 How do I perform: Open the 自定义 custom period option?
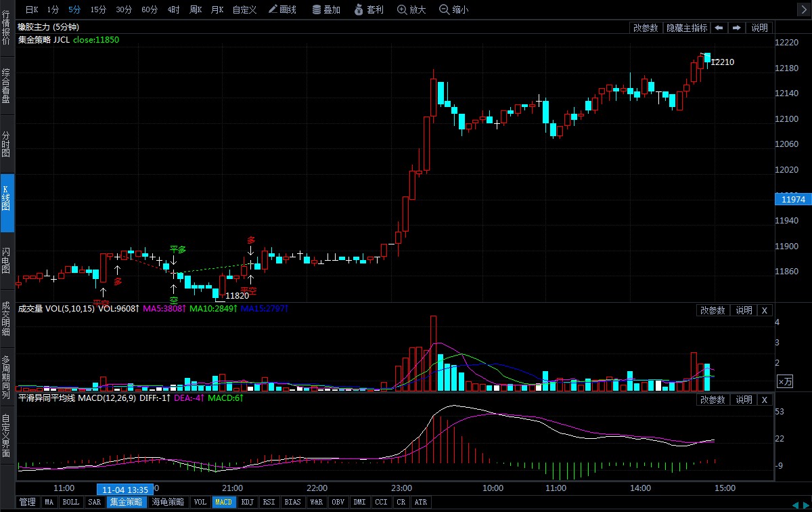[x=244, y=9]
